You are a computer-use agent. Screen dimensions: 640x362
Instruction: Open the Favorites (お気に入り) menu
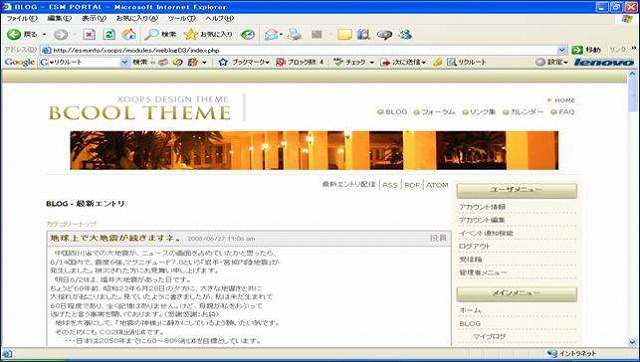tap(137, 19)
